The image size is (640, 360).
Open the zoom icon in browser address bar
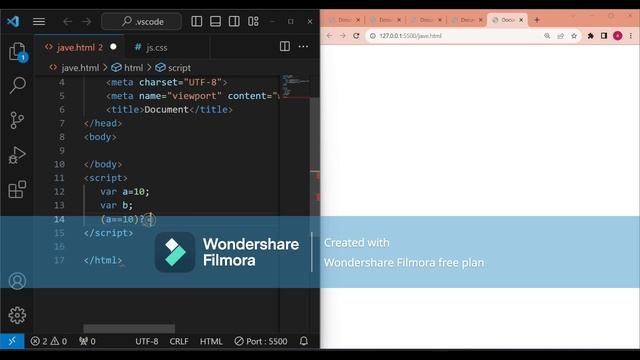point(547,36)
